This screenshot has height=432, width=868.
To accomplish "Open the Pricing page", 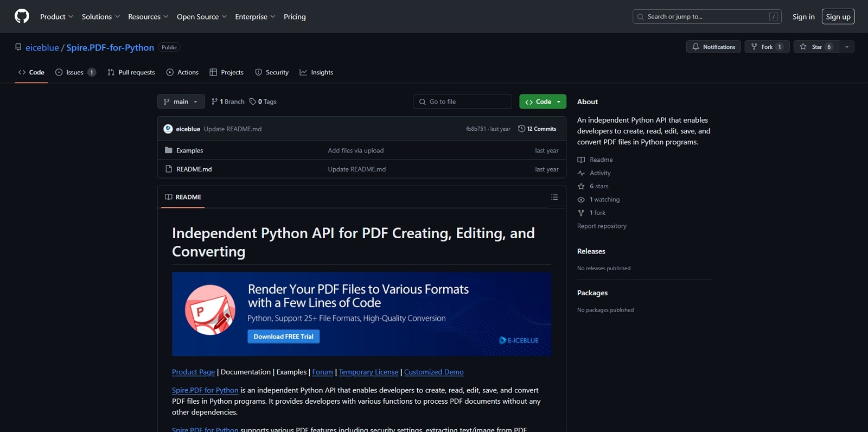I will (295, 17).
